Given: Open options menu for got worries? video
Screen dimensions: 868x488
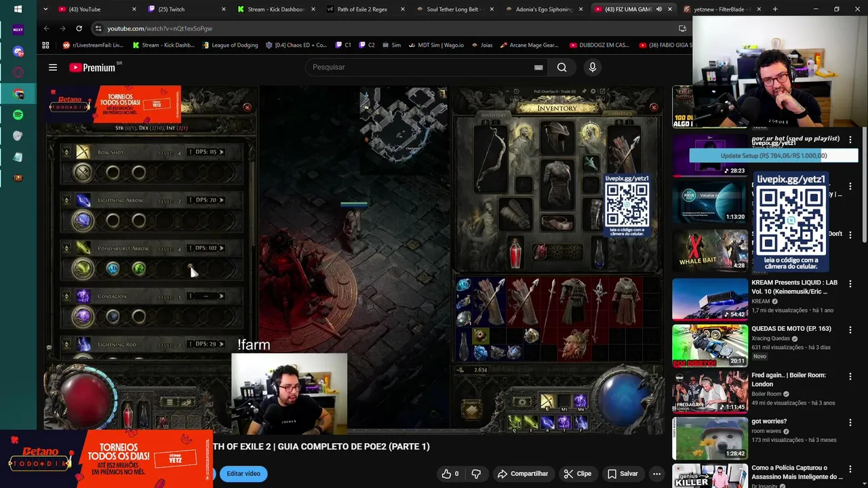Looking at the screenshot, I should click(850, 422).
